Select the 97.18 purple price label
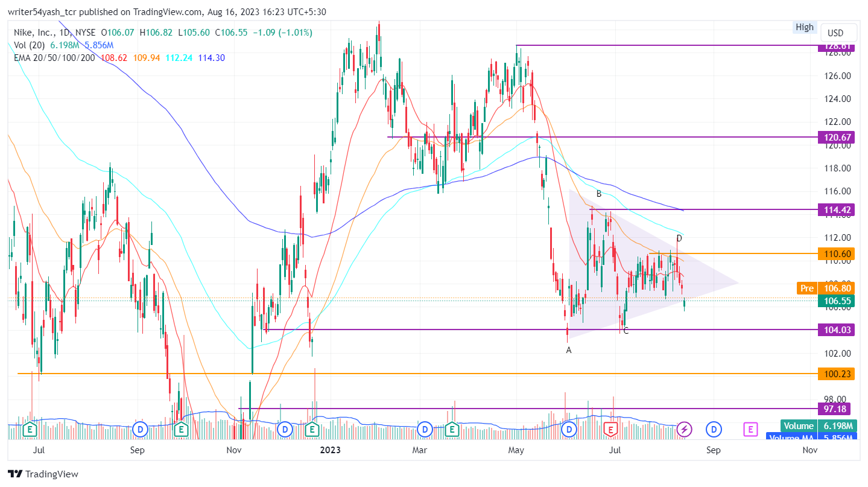This screenshot has width=868, height=487. coord(834,409)
